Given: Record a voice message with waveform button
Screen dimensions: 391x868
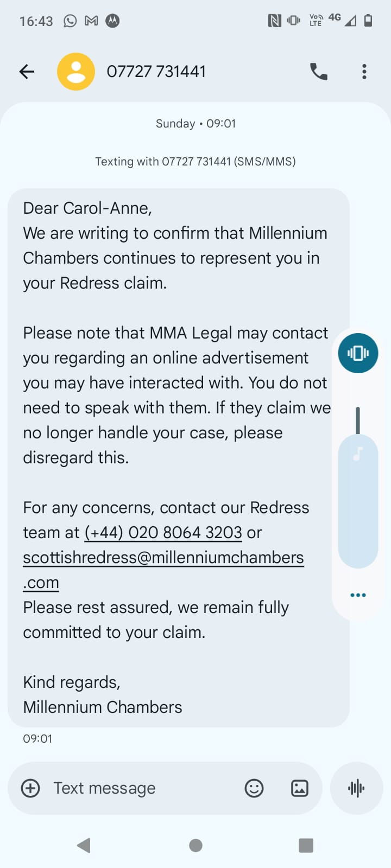Looking at the screenshot, I should pos(357,788).
